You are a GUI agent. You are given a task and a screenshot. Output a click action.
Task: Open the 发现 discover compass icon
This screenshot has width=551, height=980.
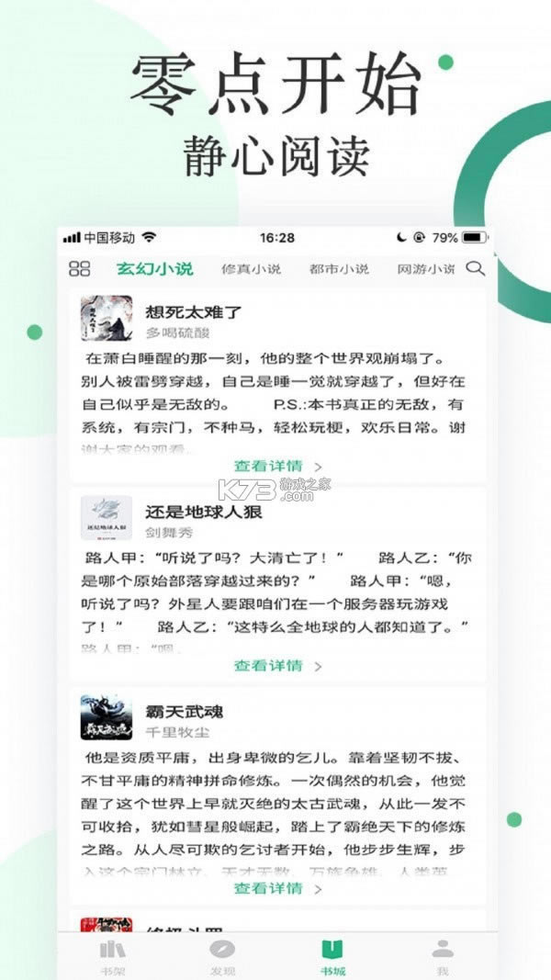pyautogui.click(x=221, y=950)
